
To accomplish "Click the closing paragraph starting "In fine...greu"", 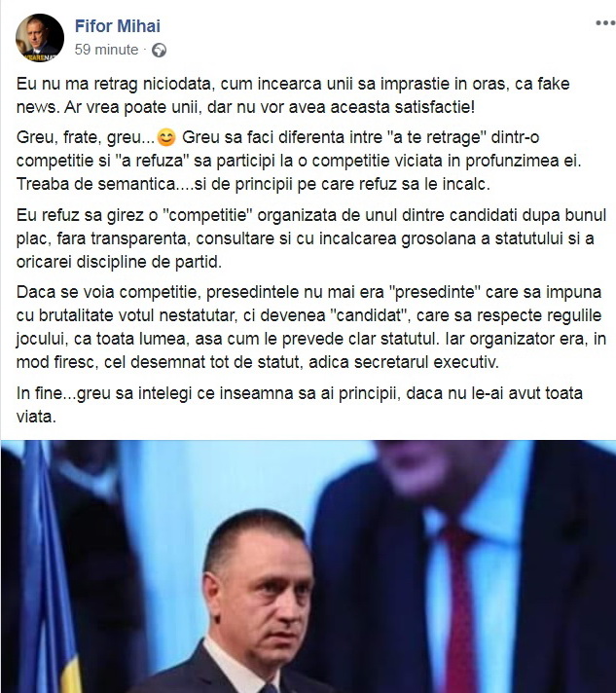I will [x=300, y=405].
